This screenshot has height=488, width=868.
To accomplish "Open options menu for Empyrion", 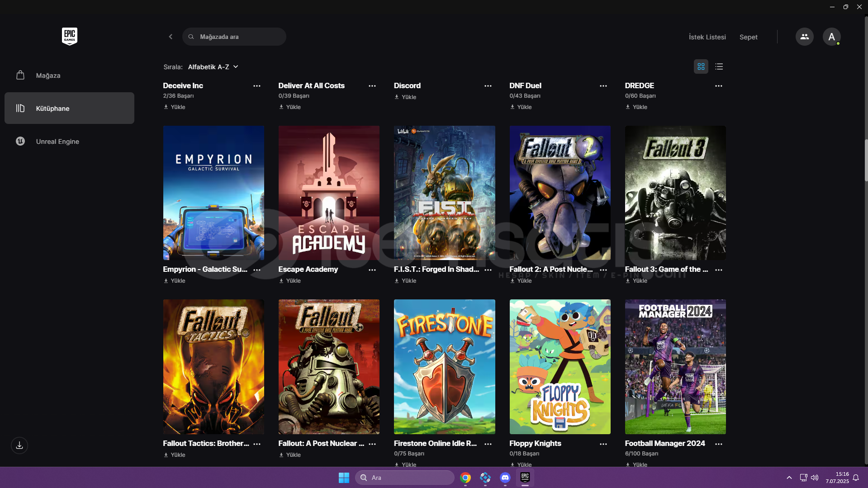I will pos(256,270).
